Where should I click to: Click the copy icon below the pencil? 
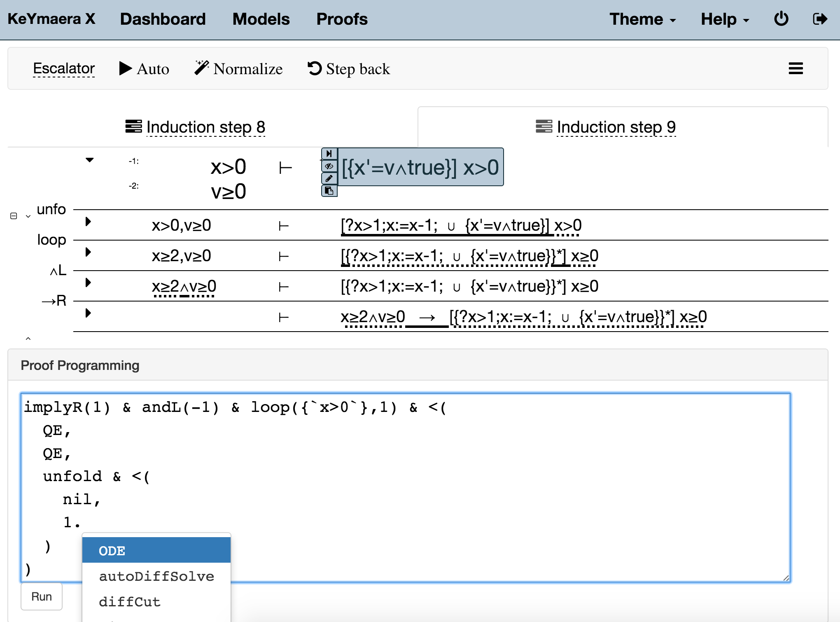point(329,191)
